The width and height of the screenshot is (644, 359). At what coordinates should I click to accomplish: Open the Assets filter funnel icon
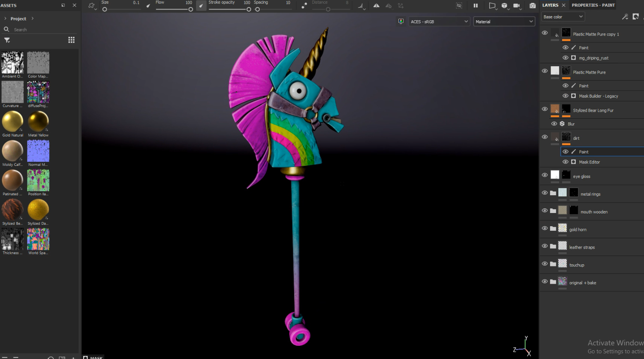7,40
